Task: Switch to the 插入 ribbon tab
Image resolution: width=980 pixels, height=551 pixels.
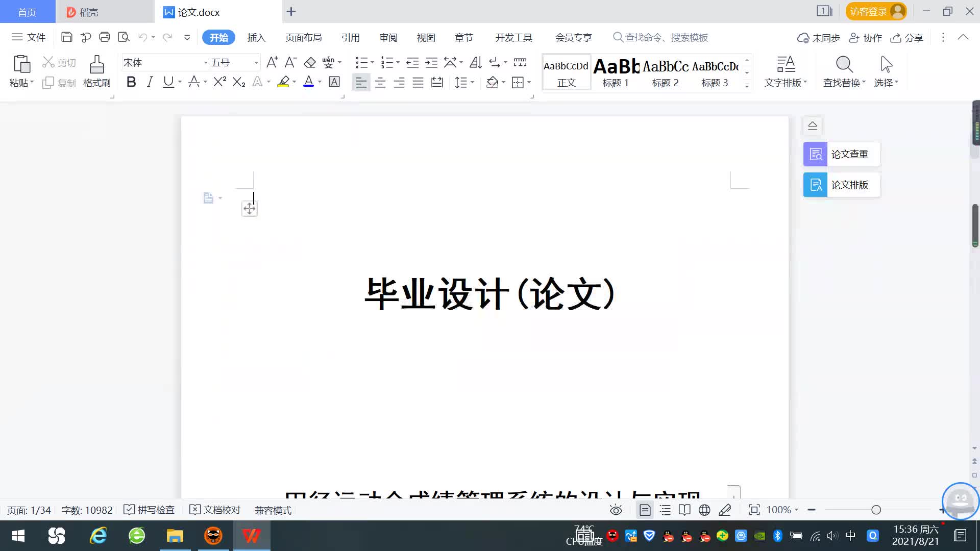Action: click(256, 38)
